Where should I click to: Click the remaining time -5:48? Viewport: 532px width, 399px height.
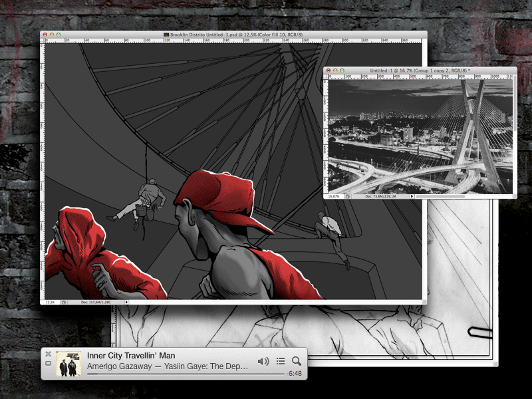click(x=294, y=374)
